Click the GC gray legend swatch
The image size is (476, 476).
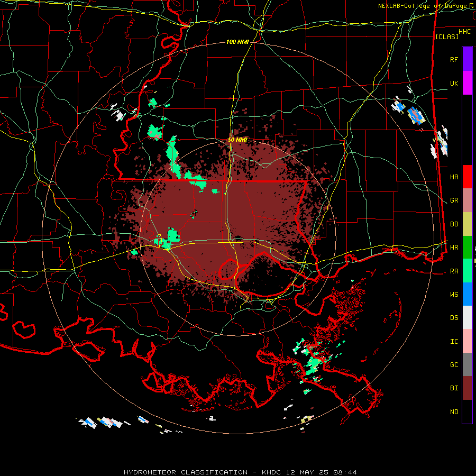pos(467,364)
